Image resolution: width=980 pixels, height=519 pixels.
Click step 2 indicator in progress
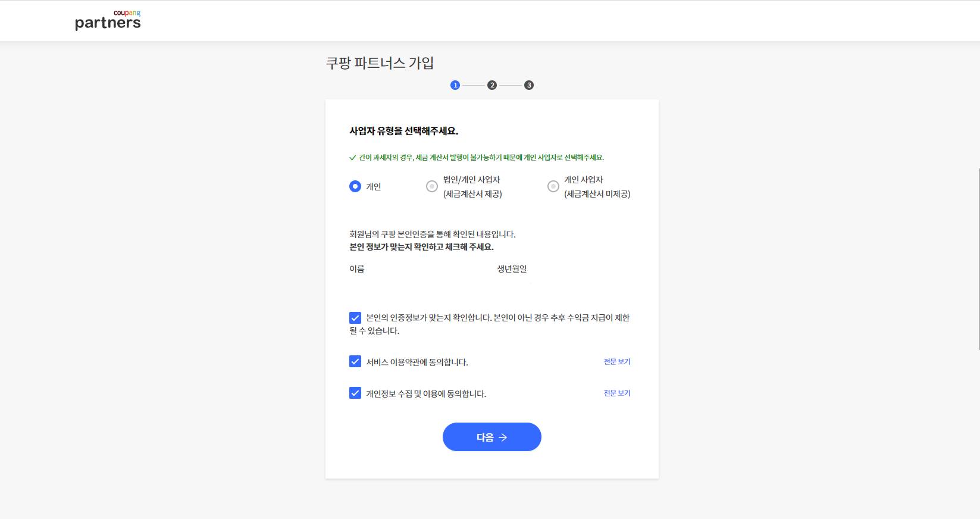click(492, 85)
